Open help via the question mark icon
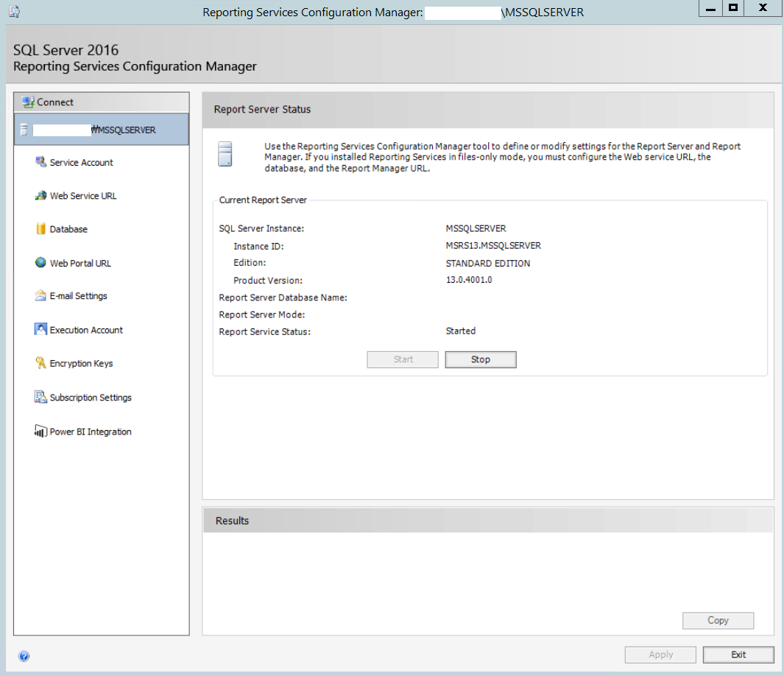The image size is (784, 676). point(25,655)
